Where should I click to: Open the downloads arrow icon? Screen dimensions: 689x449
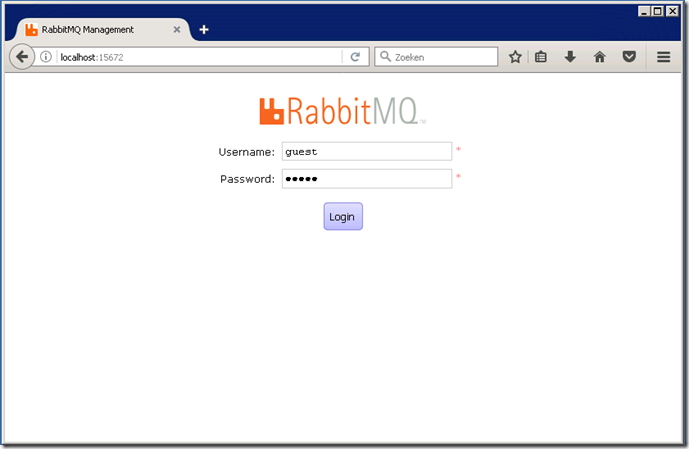[x=570, y=57]
